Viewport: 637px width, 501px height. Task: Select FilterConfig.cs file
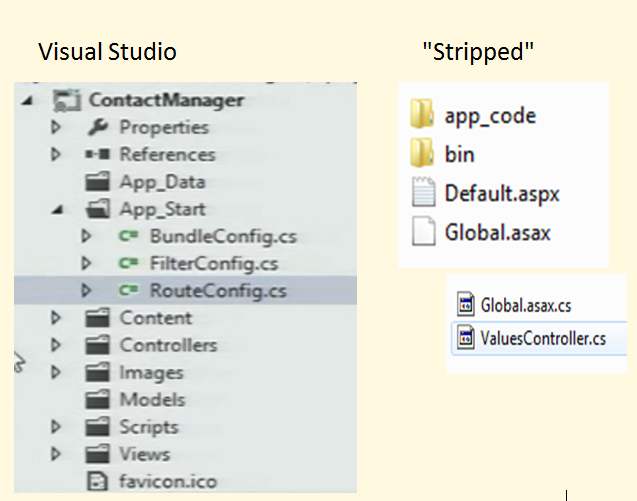click(x=215, y=264)
